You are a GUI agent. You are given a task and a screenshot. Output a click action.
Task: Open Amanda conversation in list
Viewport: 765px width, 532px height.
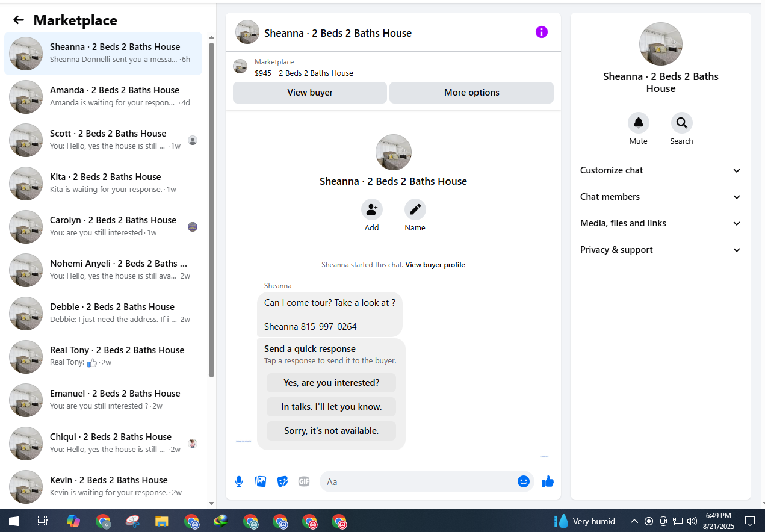click(x=104, y=97)
